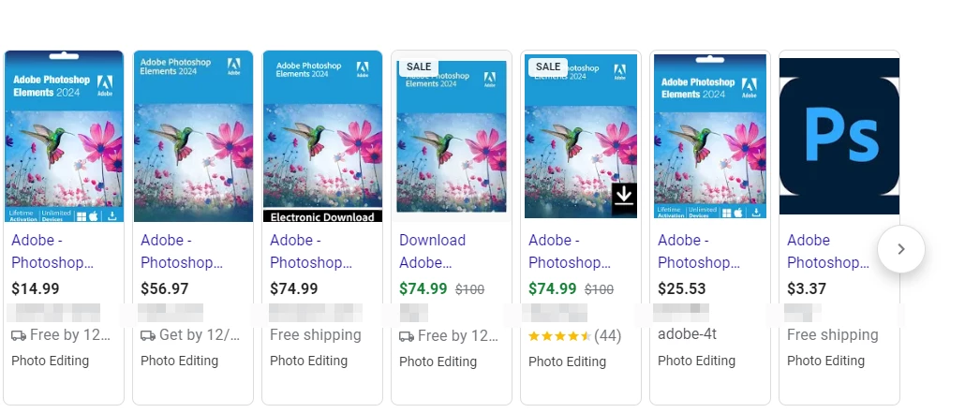Open the Adobe - Photoshop link priced $14.99
The height and width of the screenshot is (413, 980).
click(x=52, y=251)
